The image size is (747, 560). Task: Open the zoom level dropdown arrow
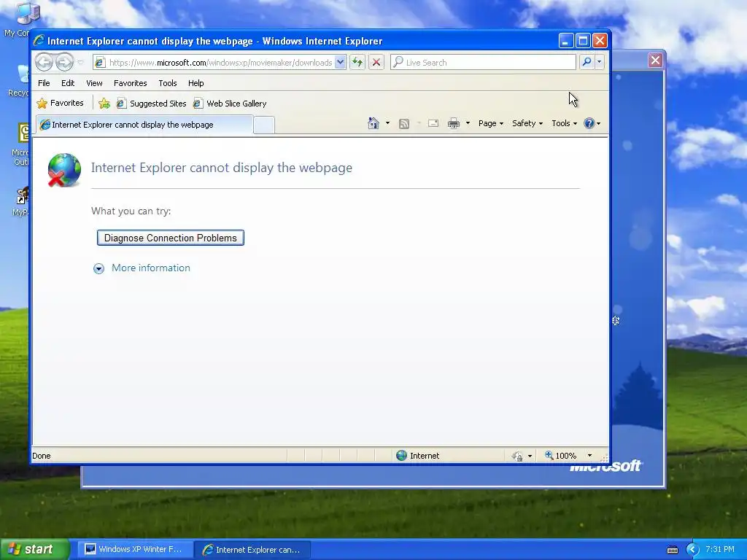(x=589, y=456)
